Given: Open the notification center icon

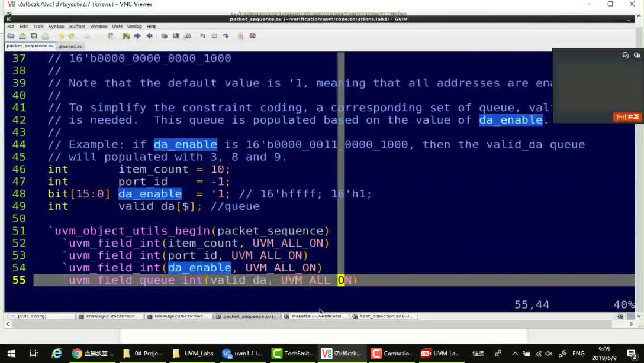Looking at the screenshot, I should pyautogui.click(x=632, y=353).
